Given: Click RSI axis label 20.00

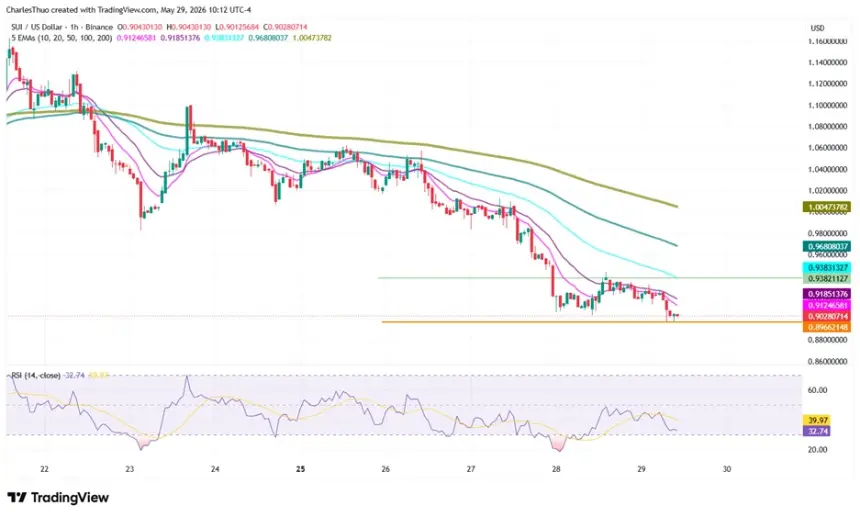Looking at the screenshot, I should pos(817,450).
